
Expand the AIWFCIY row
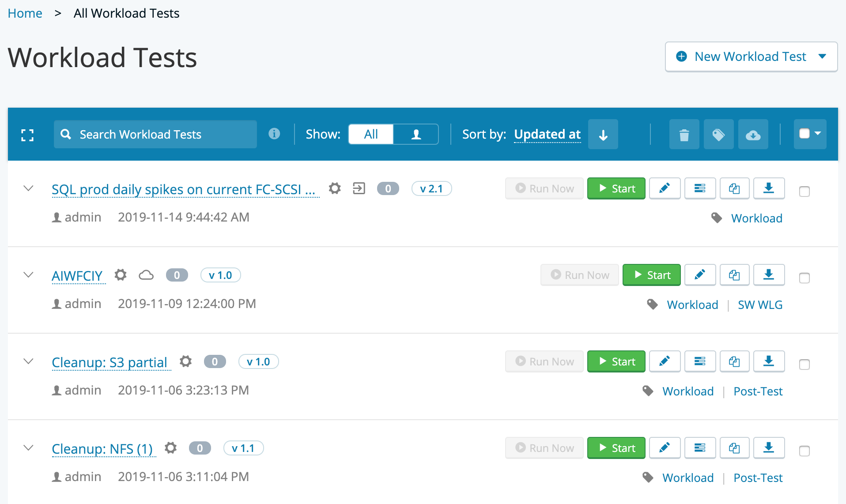(x=28, y=275)
